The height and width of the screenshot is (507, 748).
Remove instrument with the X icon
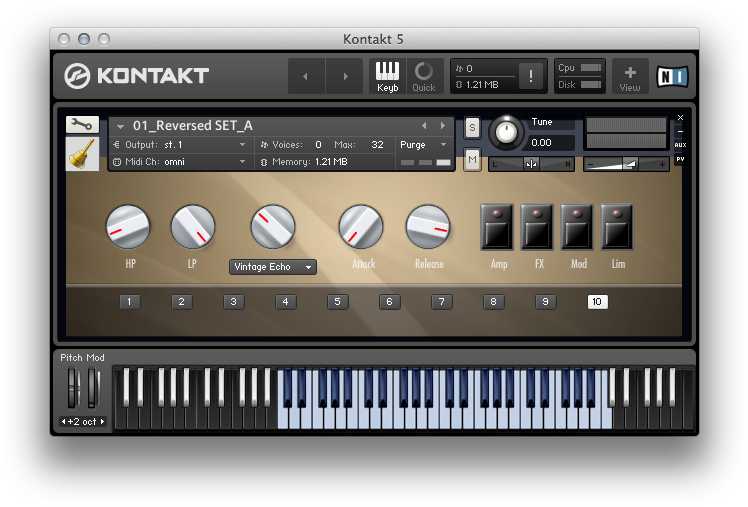[x=680, y=117]
